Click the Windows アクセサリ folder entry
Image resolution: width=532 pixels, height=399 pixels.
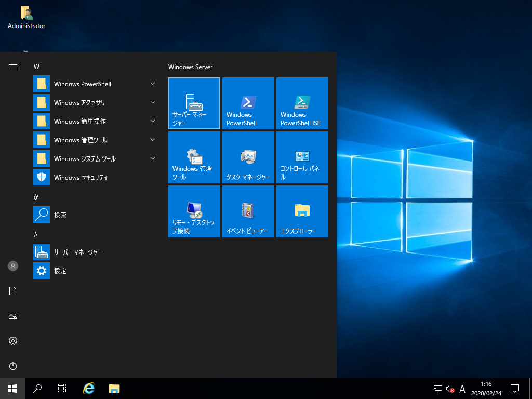click(96, 102)
